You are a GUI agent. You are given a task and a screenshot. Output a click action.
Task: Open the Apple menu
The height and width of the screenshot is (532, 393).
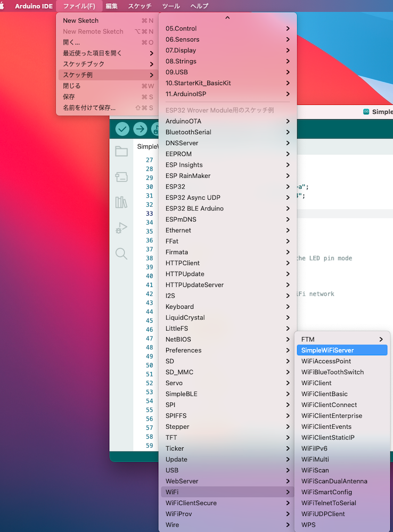coord(2,6)
